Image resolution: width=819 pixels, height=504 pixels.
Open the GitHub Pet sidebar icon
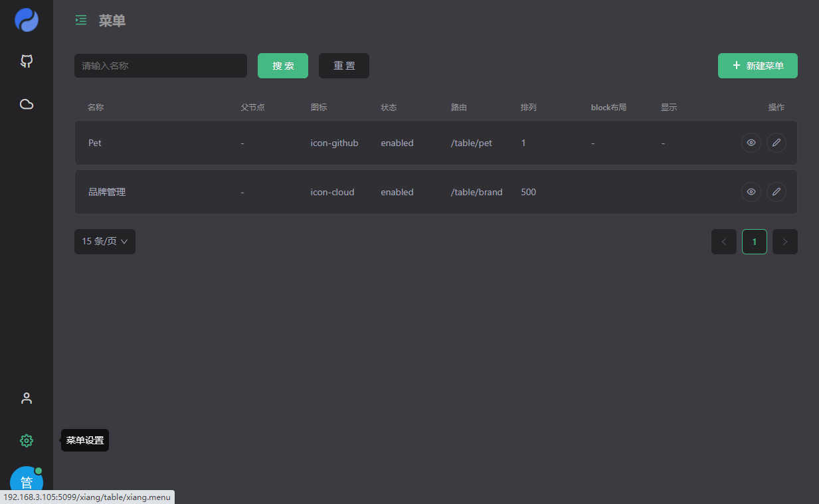[x=27, y=62]
